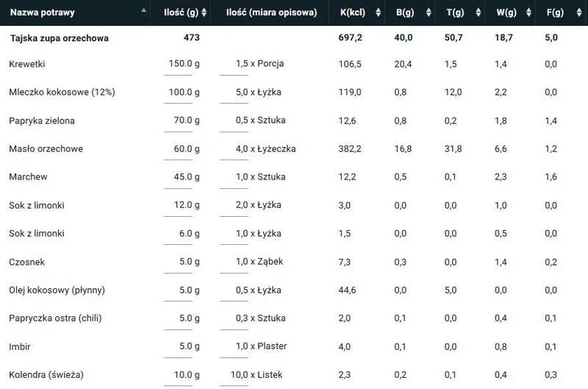
Task: Click sort arrows next to Ilość (miara opisowa)
Action: [x=323, y=13]
